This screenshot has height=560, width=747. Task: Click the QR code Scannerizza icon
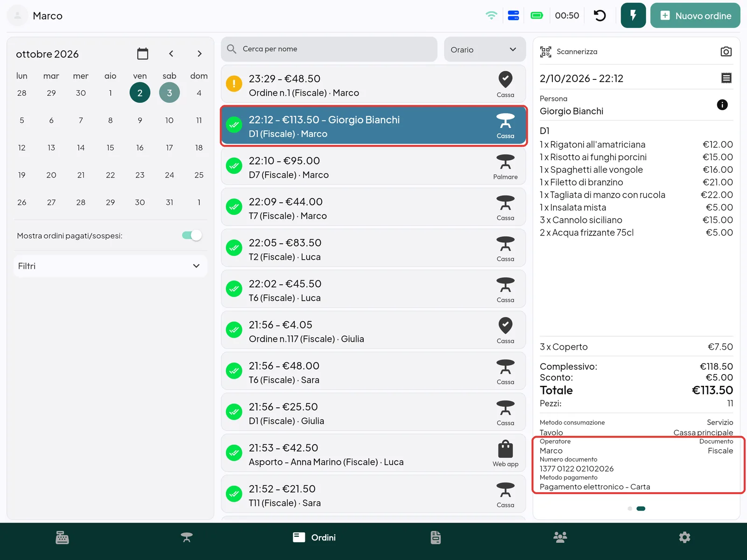[x=545, y=51]
